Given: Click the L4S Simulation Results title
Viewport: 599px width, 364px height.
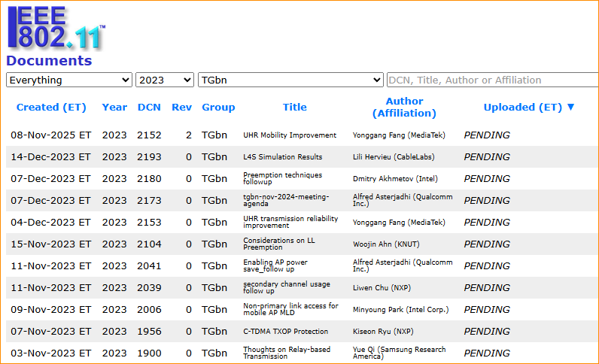Looking at the screenshot, I should [x=282, y=157].
